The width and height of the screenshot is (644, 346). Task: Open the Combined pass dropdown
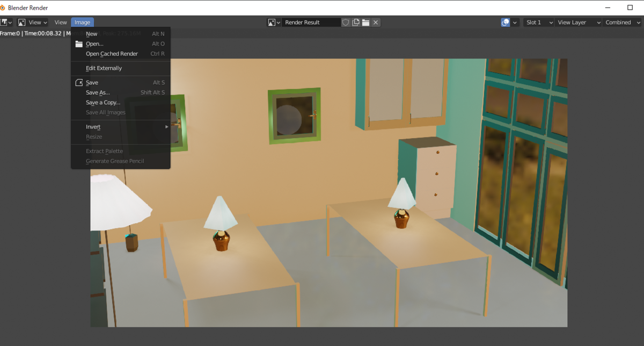623,22
